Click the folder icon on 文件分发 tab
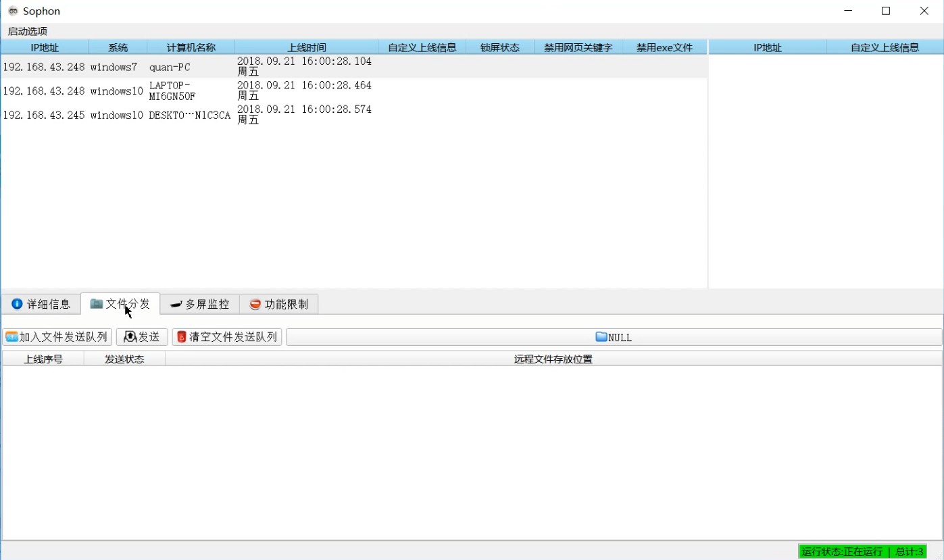 pos(97,304)
